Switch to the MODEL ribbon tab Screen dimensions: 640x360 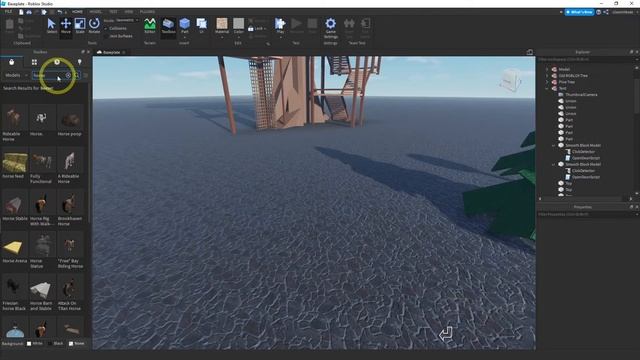(96, 12)
